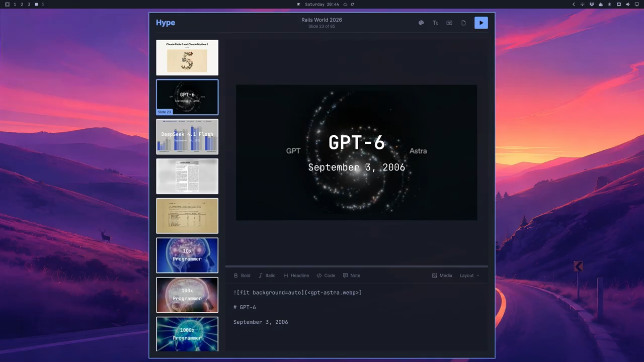644x362 pixels.
Task: Apply Bold formatting
Action: (242, 276)
